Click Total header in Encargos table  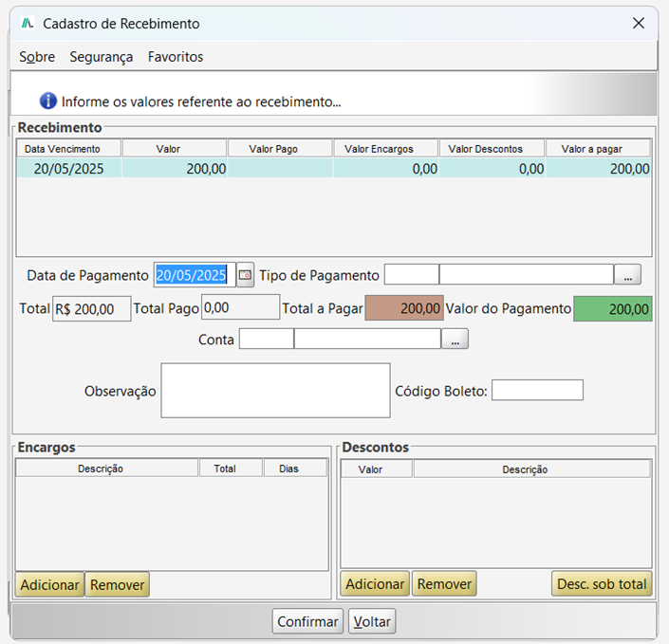point(231,468)
